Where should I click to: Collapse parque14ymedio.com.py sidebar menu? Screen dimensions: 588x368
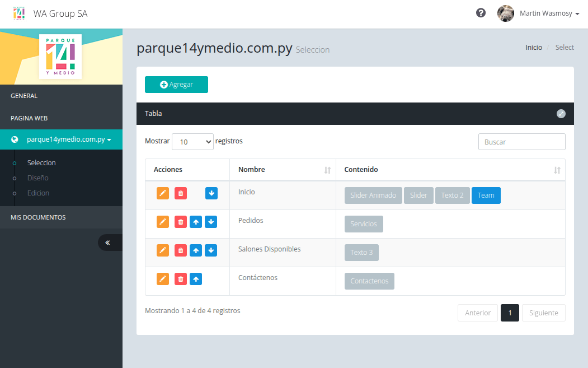click(x=61, y=139)
